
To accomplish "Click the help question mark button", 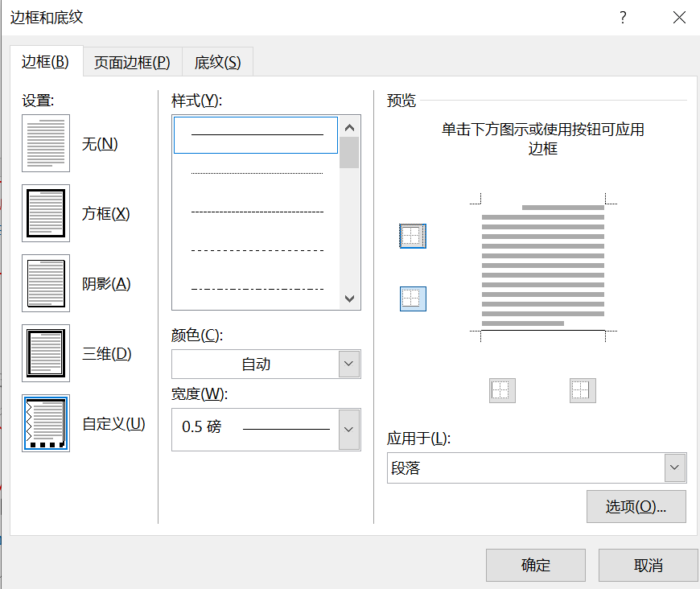I will (x=624, y=18).
